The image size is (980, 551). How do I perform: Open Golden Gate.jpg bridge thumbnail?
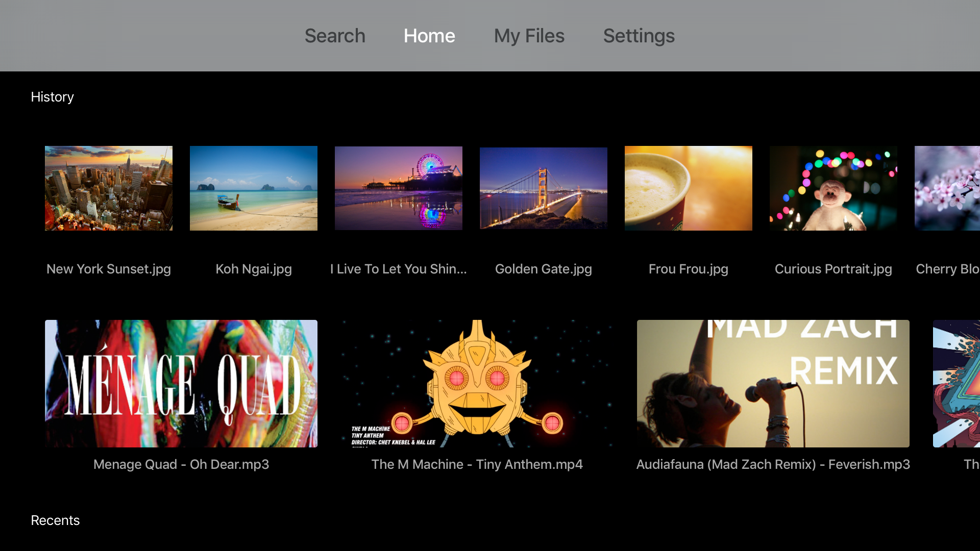pos(544,188)
